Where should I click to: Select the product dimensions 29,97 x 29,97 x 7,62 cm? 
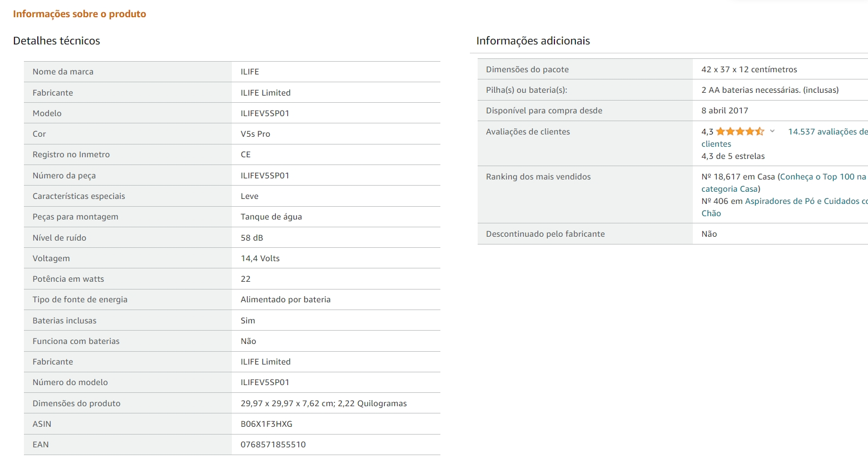(x=287, y=403)
